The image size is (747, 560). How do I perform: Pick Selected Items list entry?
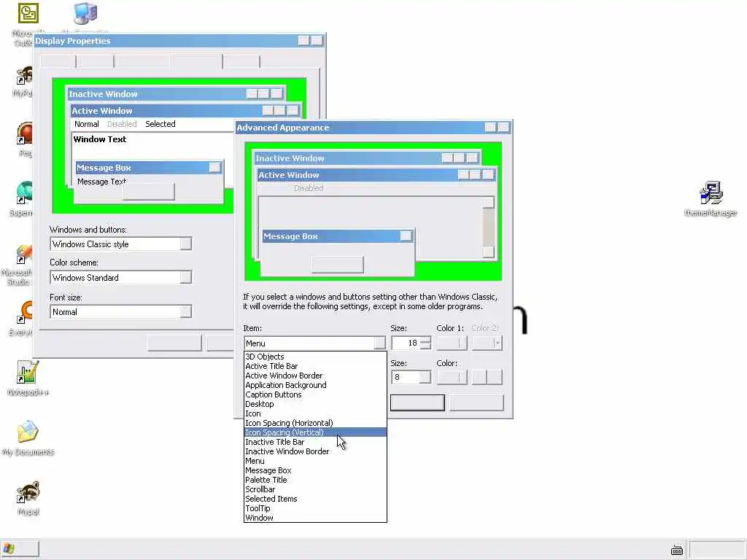(315, 499)
